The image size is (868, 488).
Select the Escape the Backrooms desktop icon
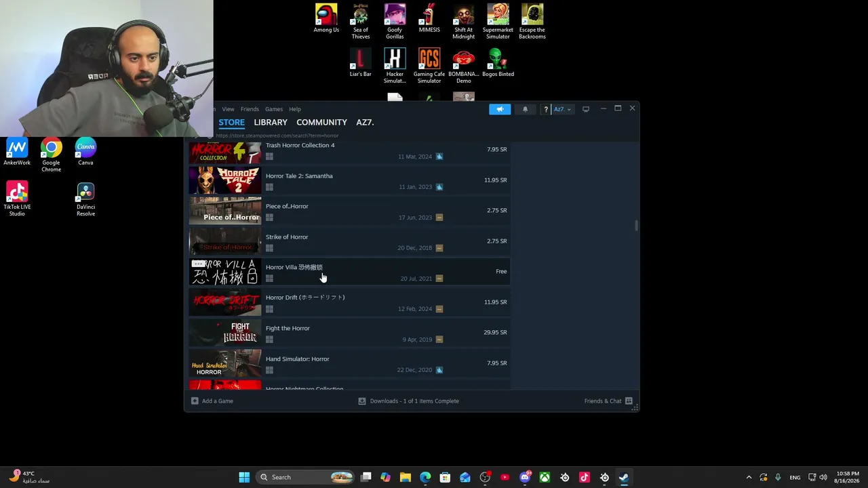click(x=532, y=22)
